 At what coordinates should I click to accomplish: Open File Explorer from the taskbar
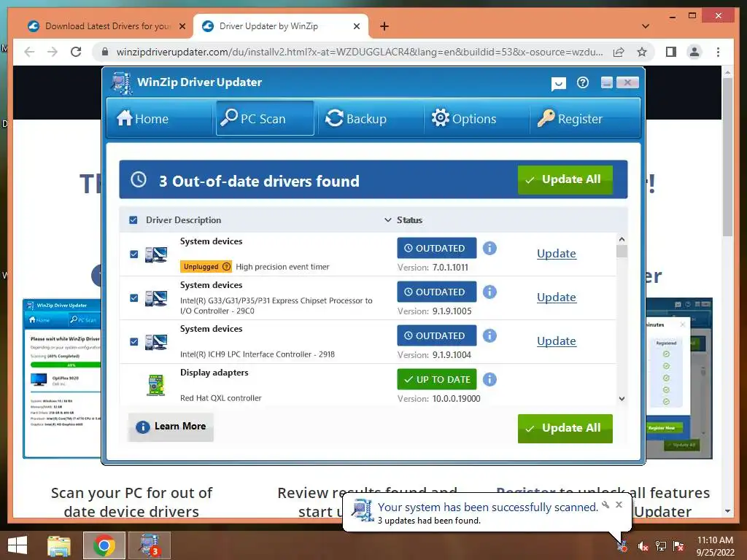tap(58, 545)
